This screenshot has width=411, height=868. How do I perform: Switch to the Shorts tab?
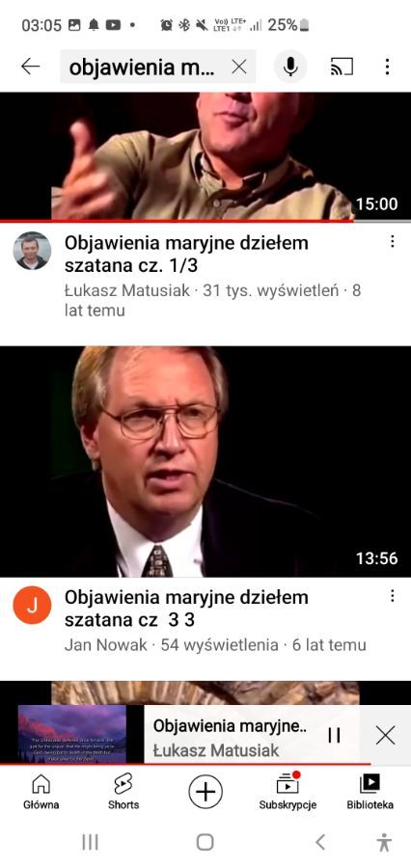(x=123, y=792)
